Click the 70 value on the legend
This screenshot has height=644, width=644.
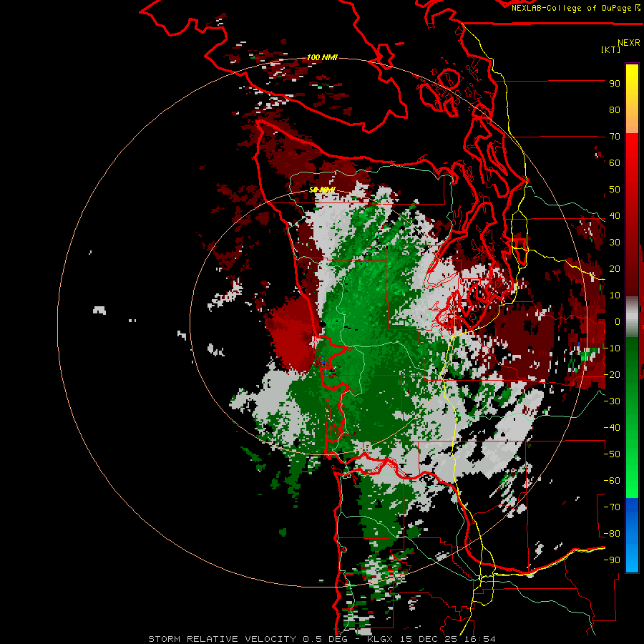pyautogui.click(x=615, y=137)
